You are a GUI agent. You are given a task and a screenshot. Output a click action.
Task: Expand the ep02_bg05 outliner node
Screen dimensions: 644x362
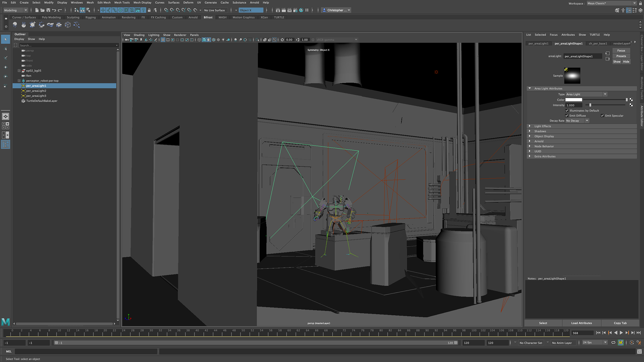tap(19, 71)
